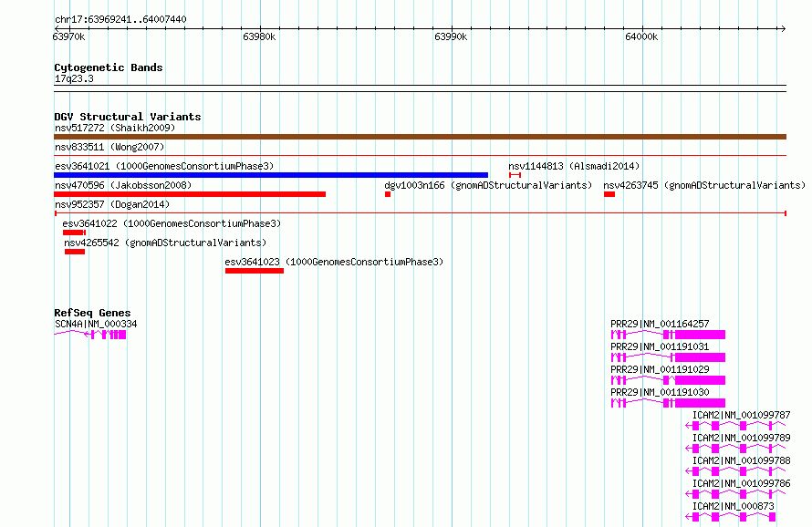Select the SCN4A exon glyph

[90, 335]
